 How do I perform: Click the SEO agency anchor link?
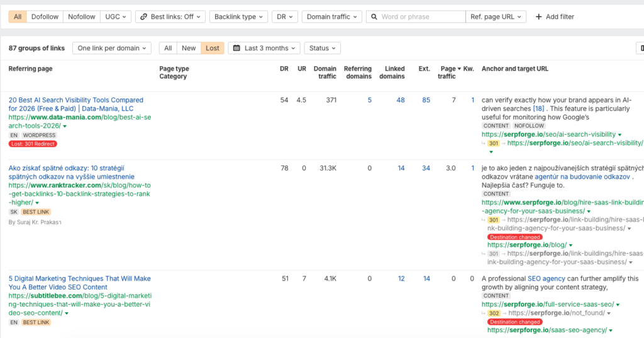point(547,278)
